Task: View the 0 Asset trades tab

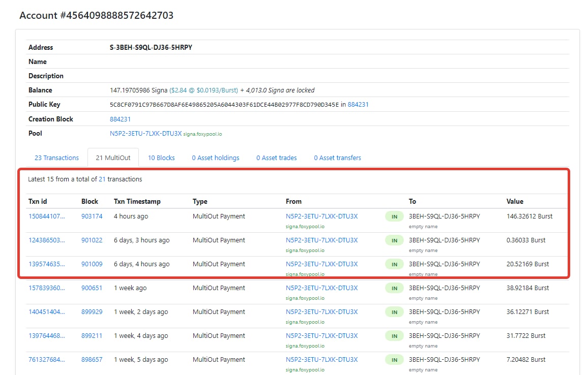Action: coord(276,158)
